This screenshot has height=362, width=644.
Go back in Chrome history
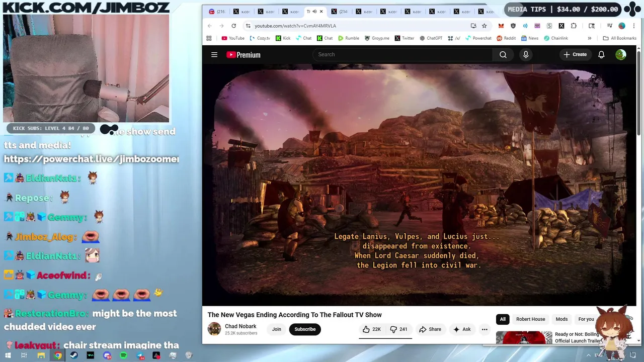(210, 26)
